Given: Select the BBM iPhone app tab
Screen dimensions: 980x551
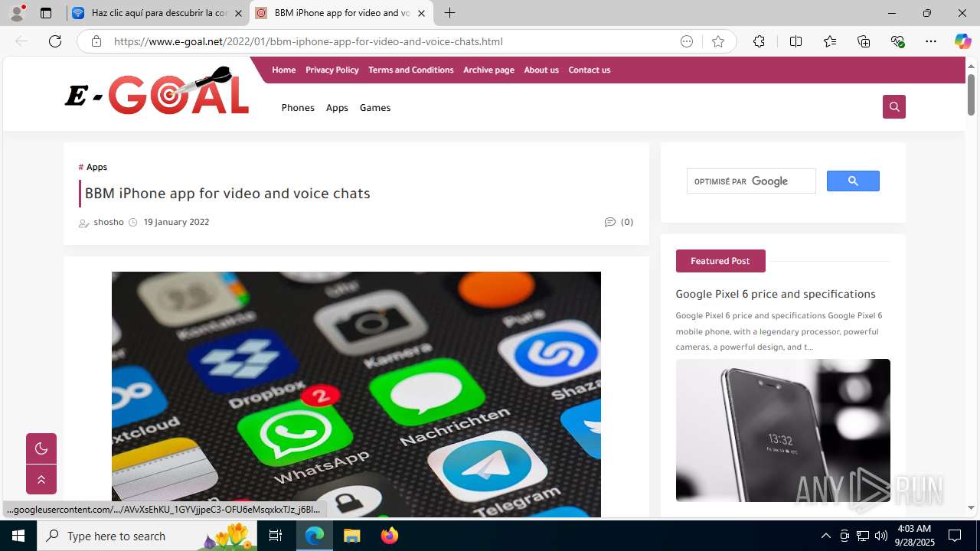Looking at the screenshot, I should (341, 13).
